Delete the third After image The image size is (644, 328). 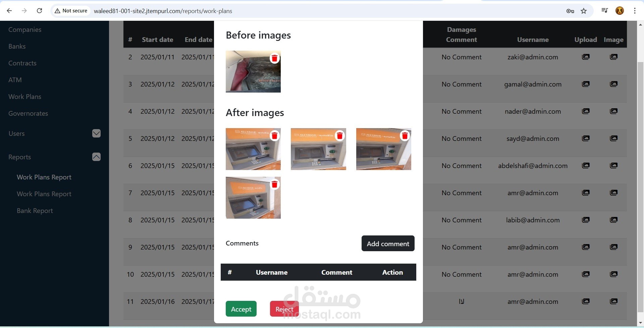point(405,136)
